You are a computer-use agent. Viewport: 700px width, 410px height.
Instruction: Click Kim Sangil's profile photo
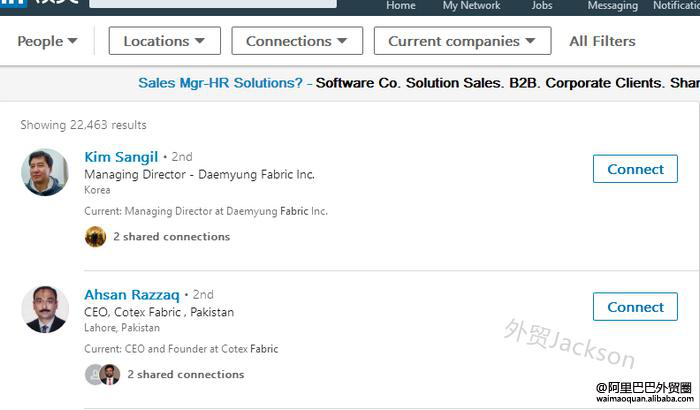coord(45,172)
